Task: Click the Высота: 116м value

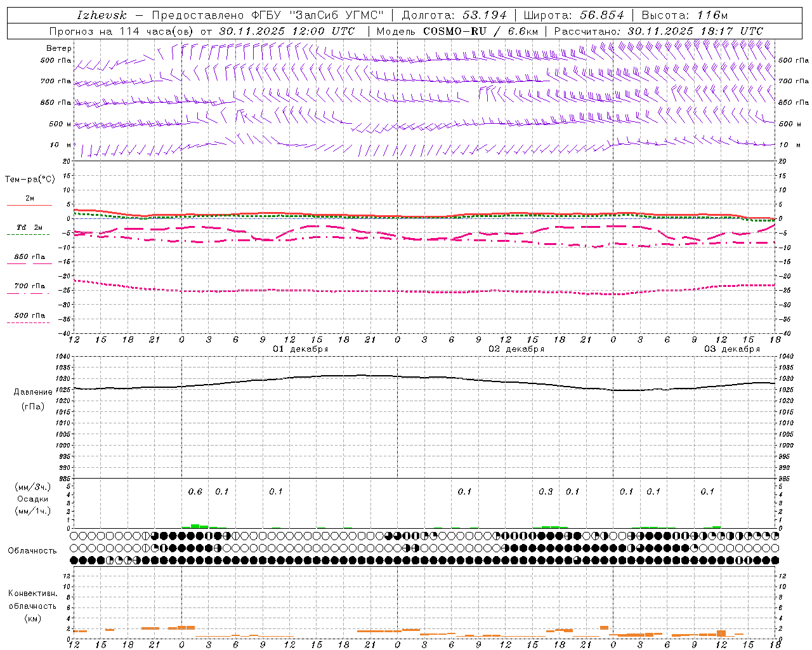Action: (684, 15)
